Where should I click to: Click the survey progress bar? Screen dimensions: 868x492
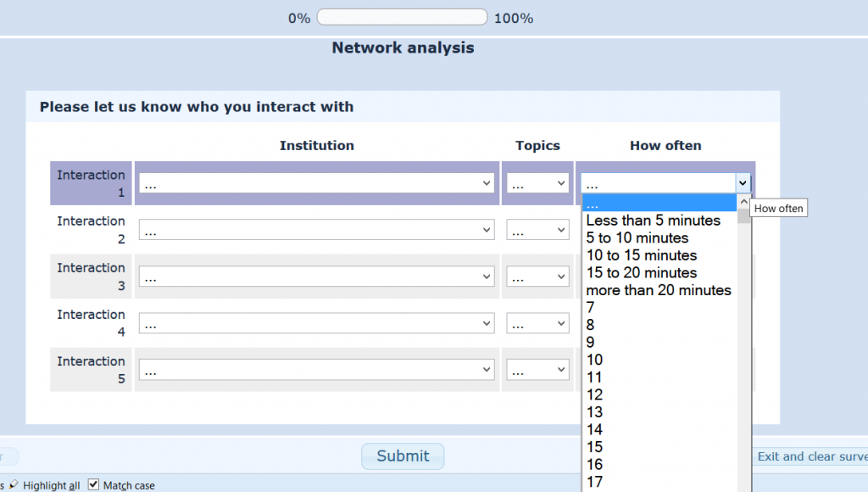402,18
